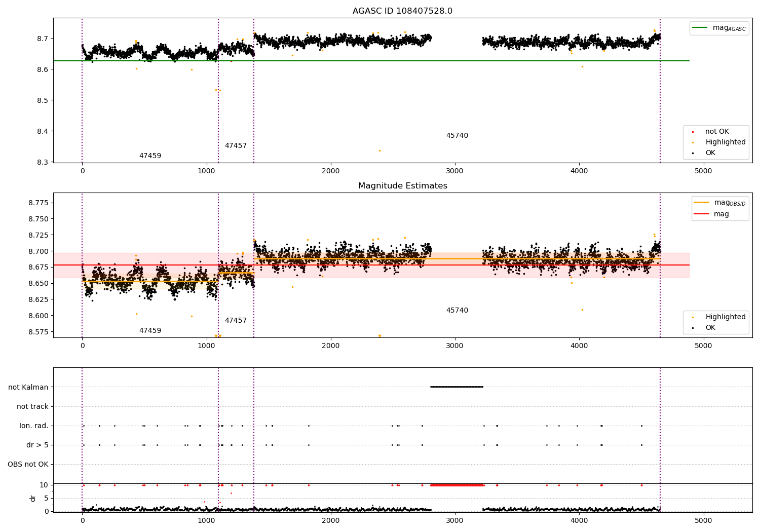Image resolution: width=760 pixels, height=532 pixels.
Task: Click the 45740 label in top plot
Action: 457,136
